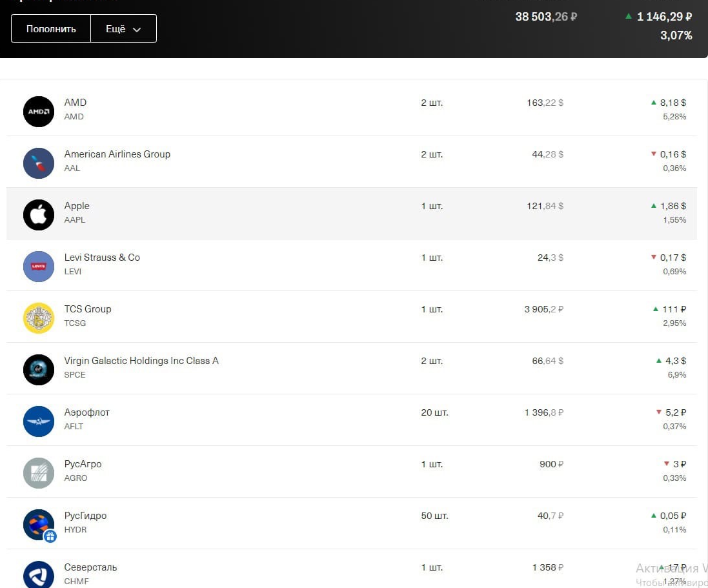
Task: Click the РусАгро logo icon
Action: (x=39, y=473)
